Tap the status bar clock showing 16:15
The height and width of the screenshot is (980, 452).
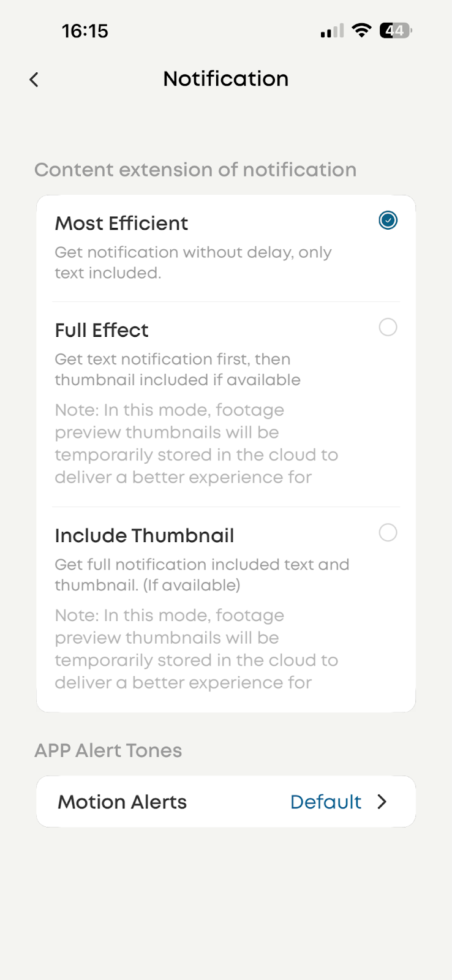[x=85, y=31]
